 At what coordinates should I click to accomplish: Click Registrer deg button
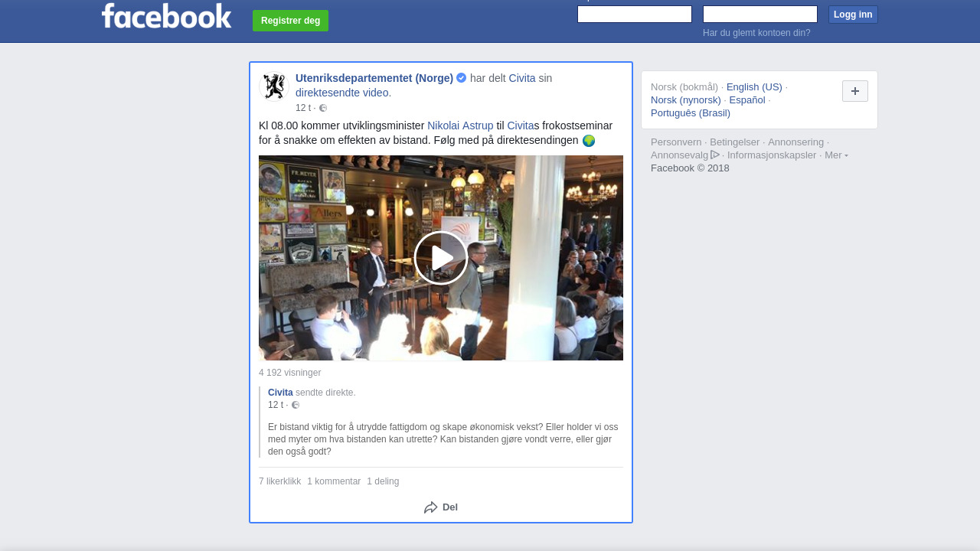tap(290, 21)
